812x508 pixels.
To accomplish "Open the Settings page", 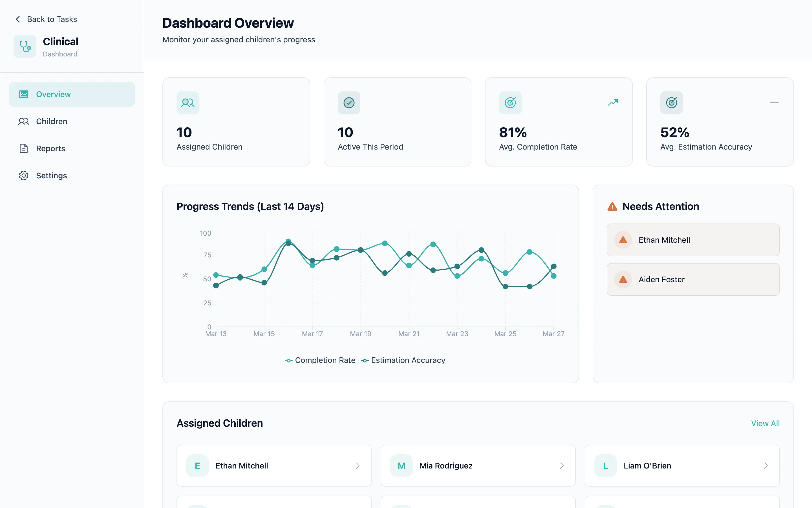I will (72, 175).
